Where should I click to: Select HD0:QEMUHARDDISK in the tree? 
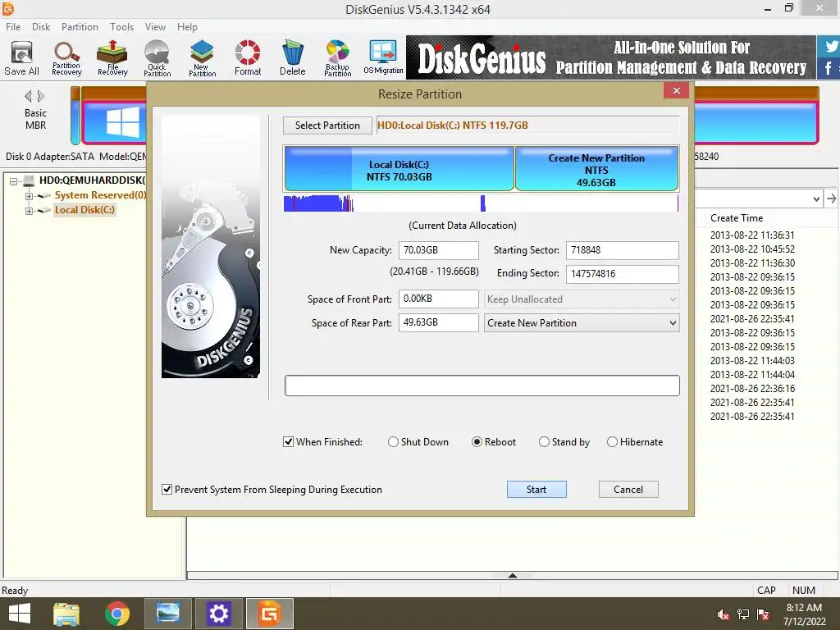92,180
